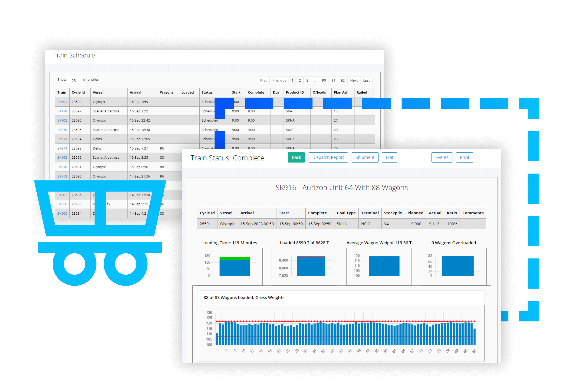Click Ratio value '100%'
This screenshot has width=570, height=392.
click(452, 224)
